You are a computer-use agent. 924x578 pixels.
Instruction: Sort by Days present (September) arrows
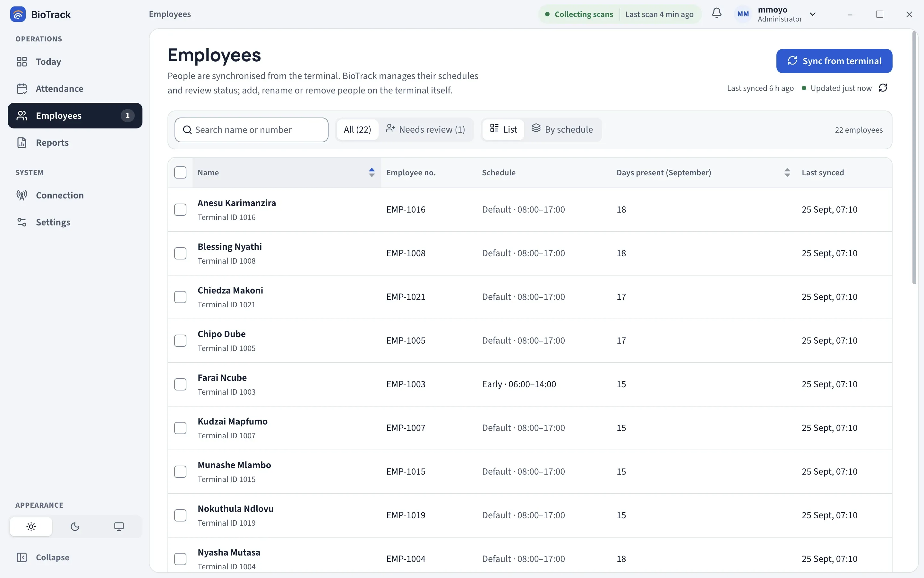787,172
